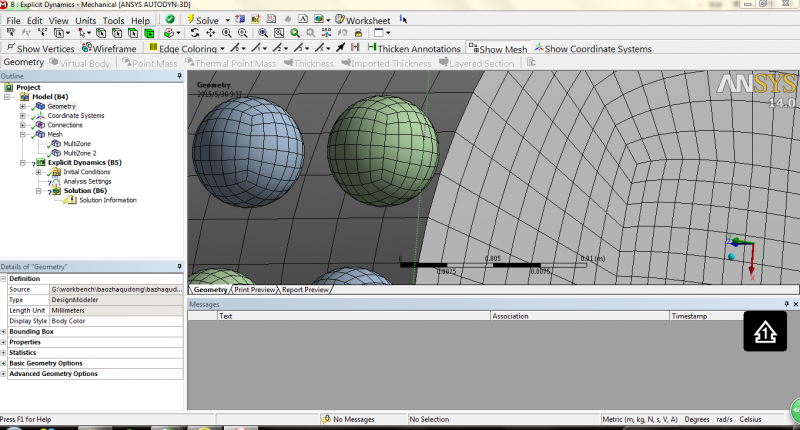The width and height of the screenshot is (800, 430).
Task: Open the Worksheet view
Action: [x=362, y=19]
